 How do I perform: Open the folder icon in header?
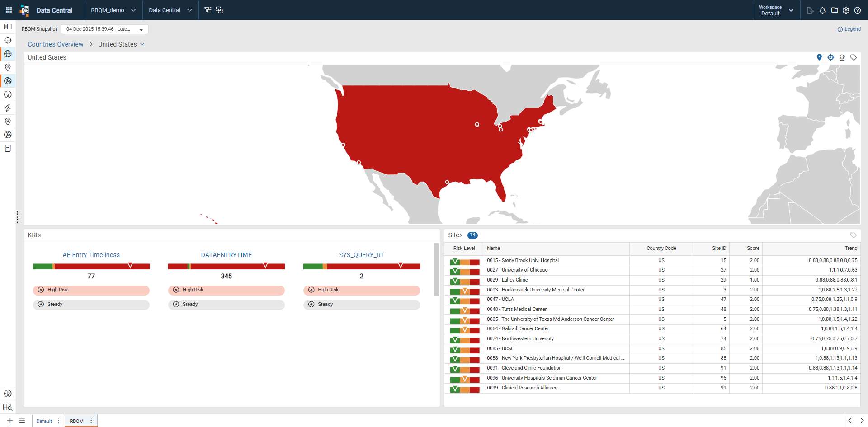point(835,10)
